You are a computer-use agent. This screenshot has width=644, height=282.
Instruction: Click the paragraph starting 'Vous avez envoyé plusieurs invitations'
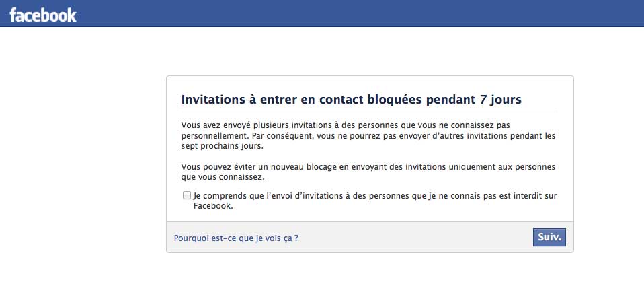pos(371,136)
